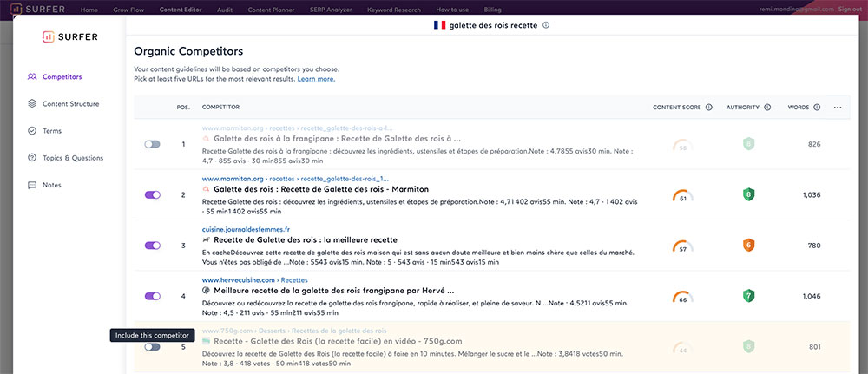Open Terms section in sidebar
This screenshot has width=868, height=374.
pyautogui.click(x=52, y=131)
